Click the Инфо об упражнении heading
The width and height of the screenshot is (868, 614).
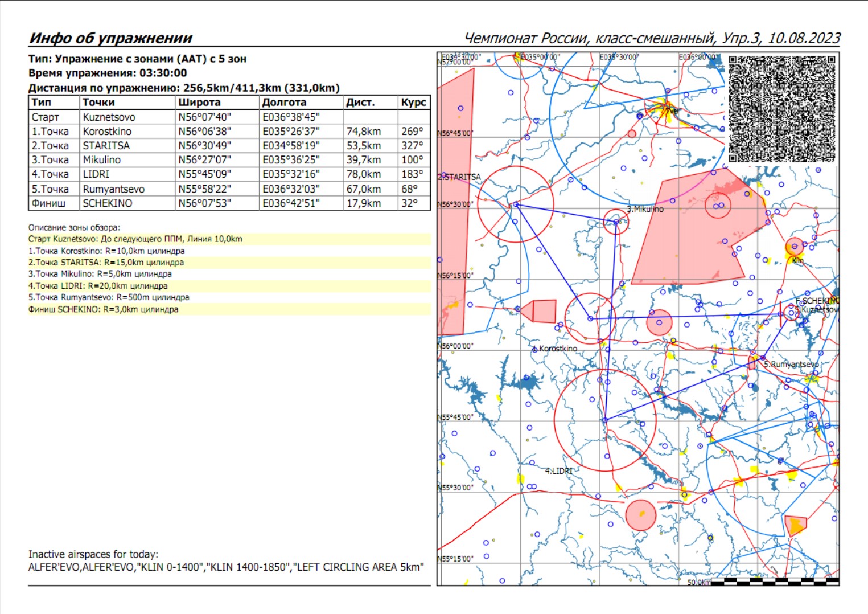pyautogui.click(x=111, y=38)
